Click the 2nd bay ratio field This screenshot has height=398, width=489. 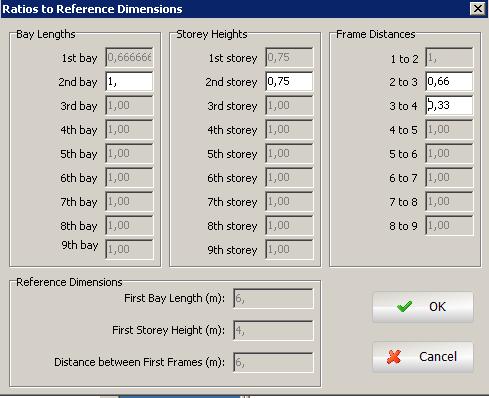129,82
